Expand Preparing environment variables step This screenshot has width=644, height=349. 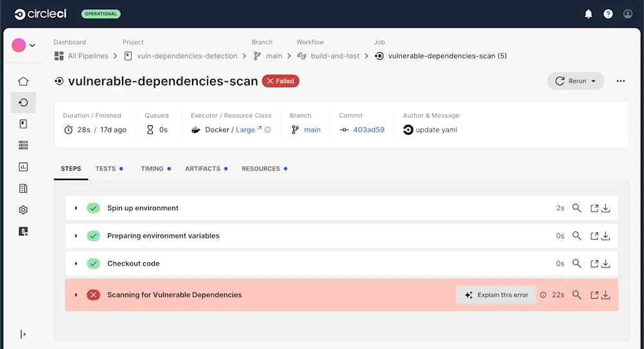coord(76,236)
